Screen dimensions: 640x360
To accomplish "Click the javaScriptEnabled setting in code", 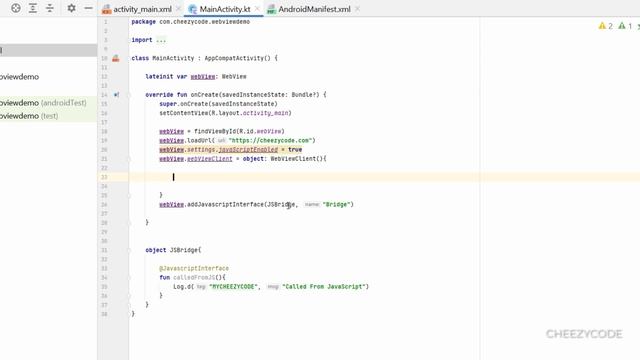I will (248, 150).
